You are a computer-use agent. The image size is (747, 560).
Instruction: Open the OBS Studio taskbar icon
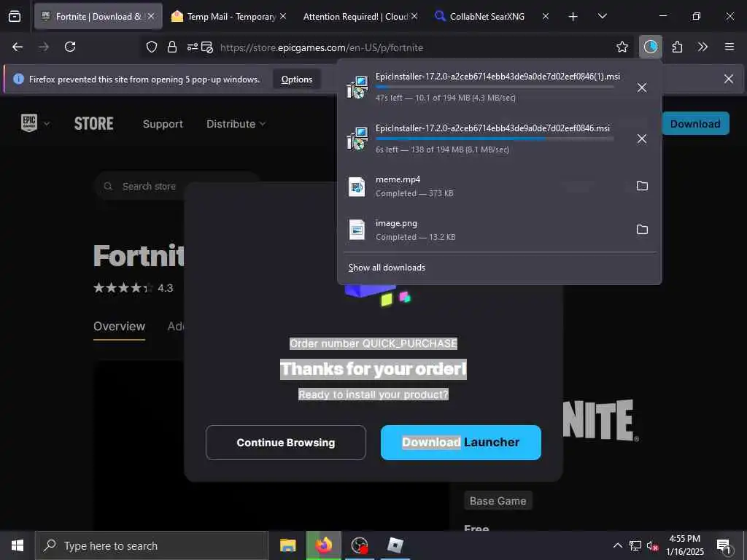(x=359, y=545)
